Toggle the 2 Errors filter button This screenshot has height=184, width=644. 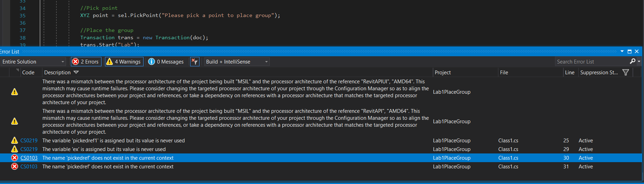tap(86, 62)
